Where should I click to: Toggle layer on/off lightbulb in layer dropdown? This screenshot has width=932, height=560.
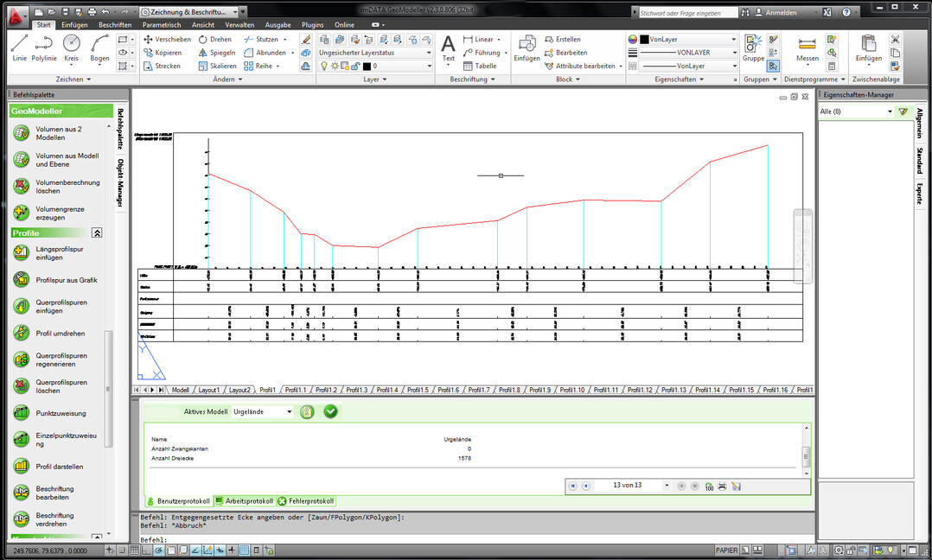[324, 66]
